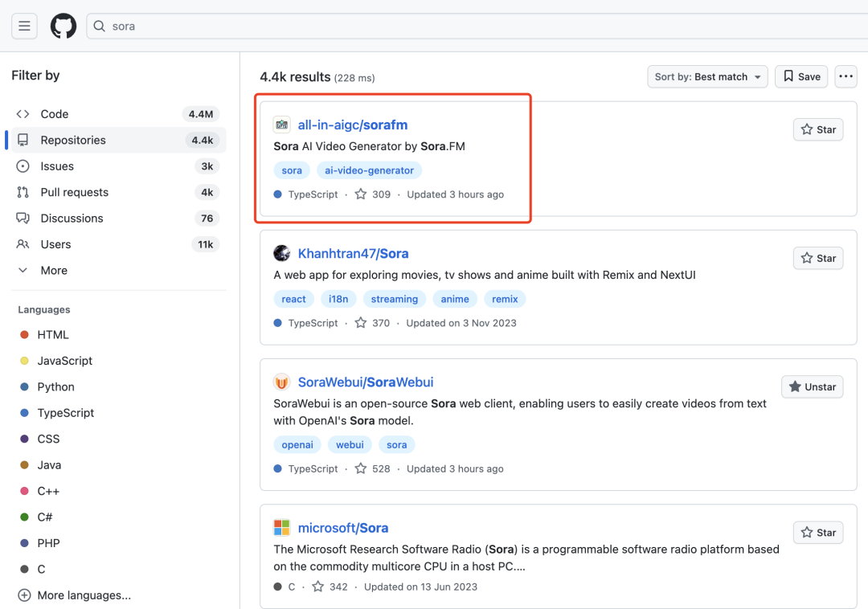Open the all-in-aigc/sorafm repository
Image resolution: width=868 pixels, height=609 pixels.
coord(353,125)
